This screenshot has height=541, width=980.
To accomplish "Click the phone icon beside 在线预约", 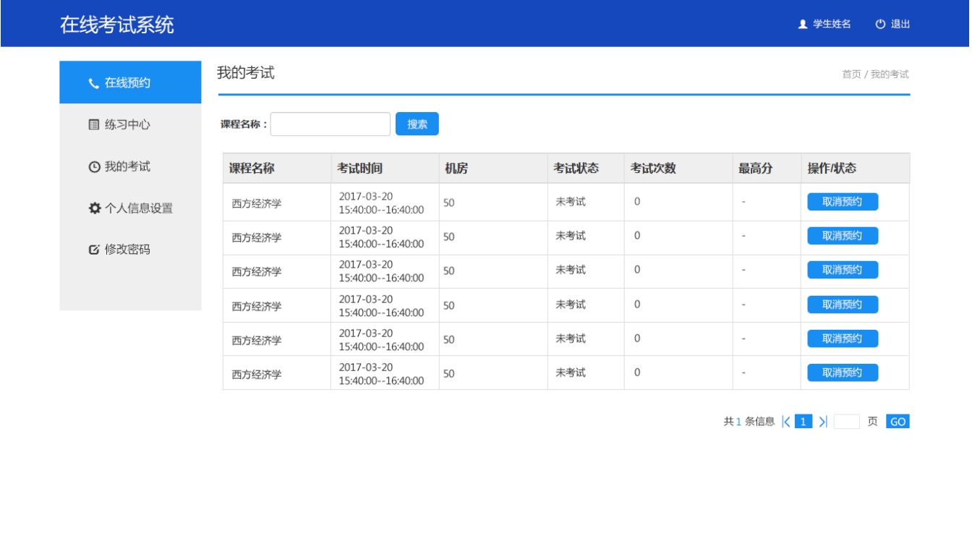I will (x=93, y=83).
